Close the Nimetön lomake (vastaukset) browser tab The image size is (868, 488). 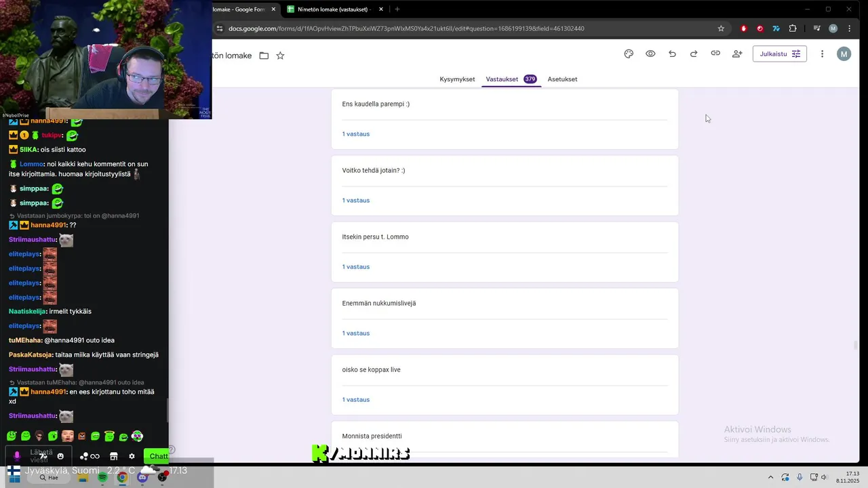(381, 9)
